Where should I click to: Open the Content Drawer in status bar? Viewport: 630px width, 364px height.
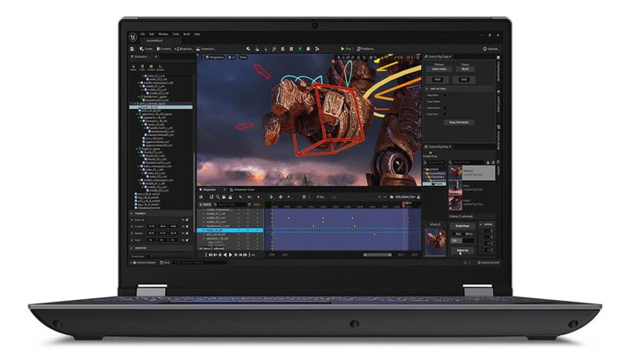[x=144, y=263]
